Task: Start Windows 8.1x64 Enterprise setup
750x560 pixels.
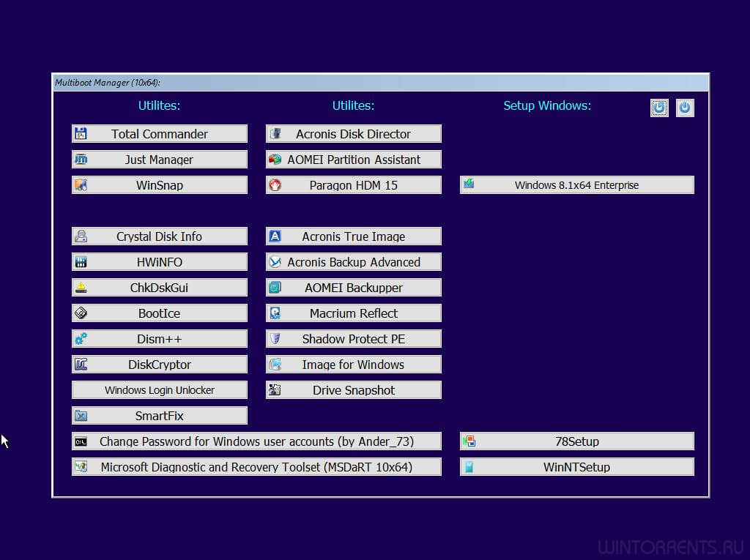Action: point(576,185)
